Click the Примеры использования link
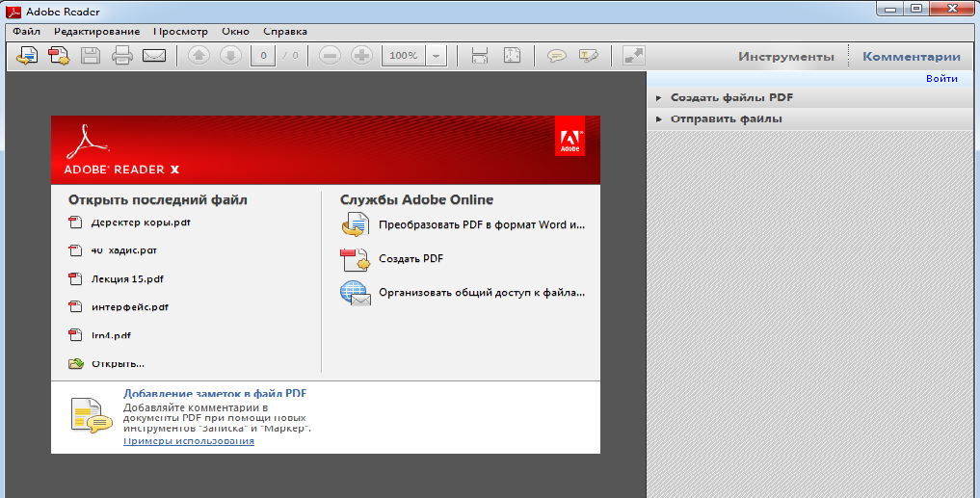Screen dimensions: 980x498 tap(189, 440)
